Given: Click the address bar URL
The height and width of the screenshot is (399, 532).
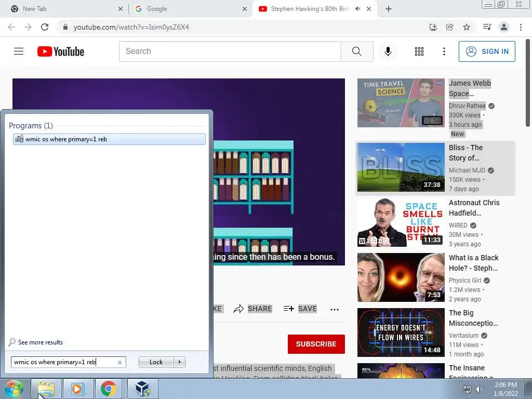Looking at the screenshot, I should point(131,27).
